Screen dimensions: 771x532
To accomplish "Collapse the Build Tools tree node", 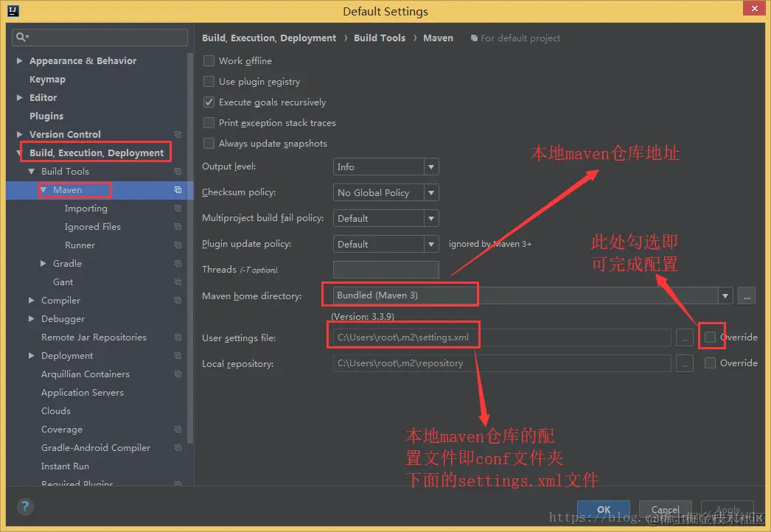I will [32, 171].
